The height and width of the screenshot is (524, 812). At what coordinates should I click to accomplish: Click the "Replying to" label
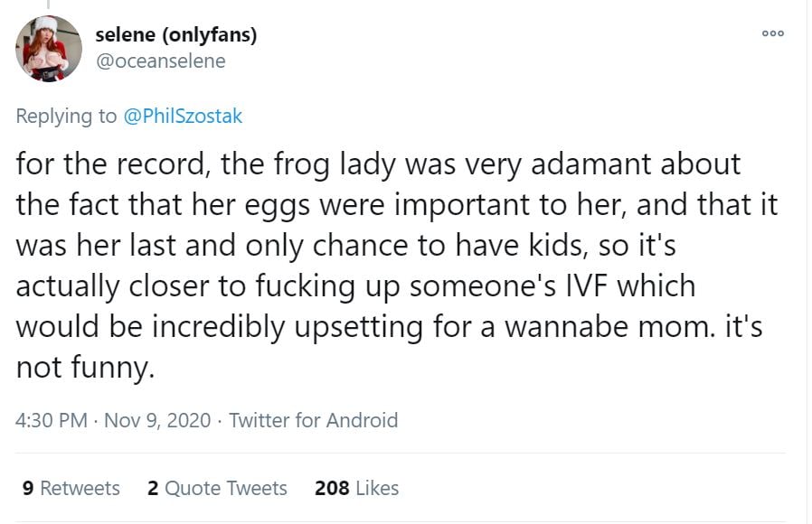click(x=67, y=116)
